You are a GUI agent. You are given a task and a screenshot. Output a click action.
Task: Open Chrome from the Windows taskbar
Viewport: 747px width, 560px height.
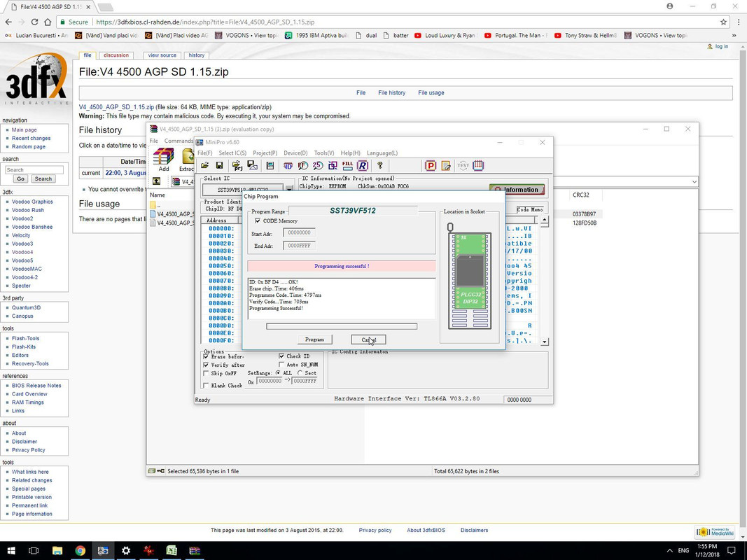80,550
